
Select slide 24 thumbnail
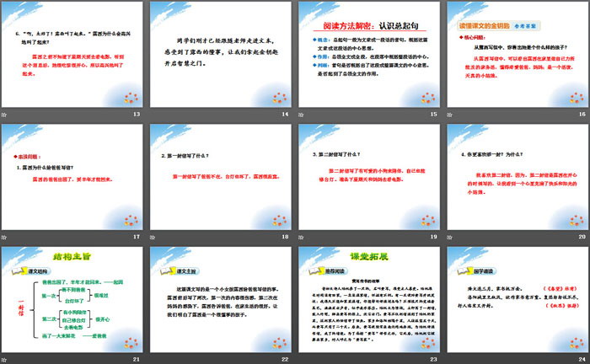coord(515,298)
